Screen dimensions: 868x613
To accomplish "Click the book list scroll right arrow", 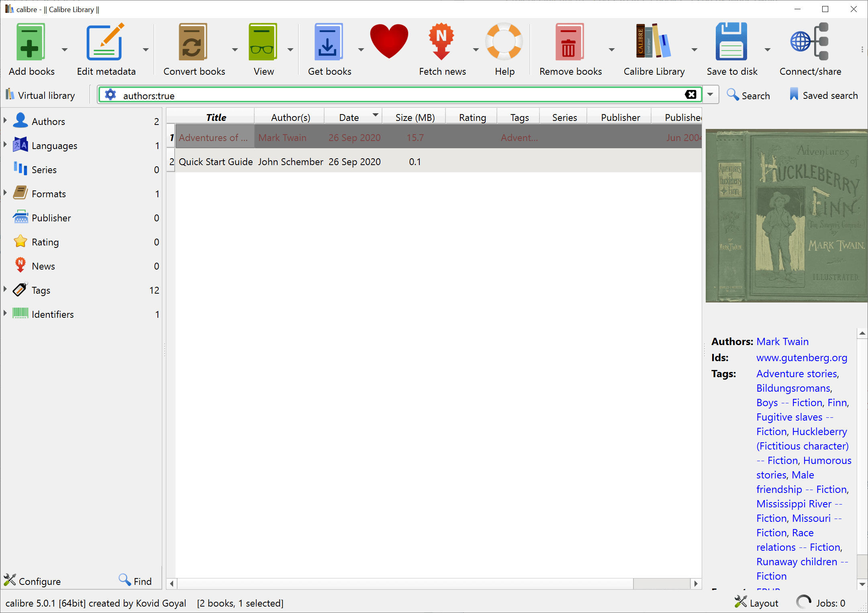I will click(x=696, y=583).
